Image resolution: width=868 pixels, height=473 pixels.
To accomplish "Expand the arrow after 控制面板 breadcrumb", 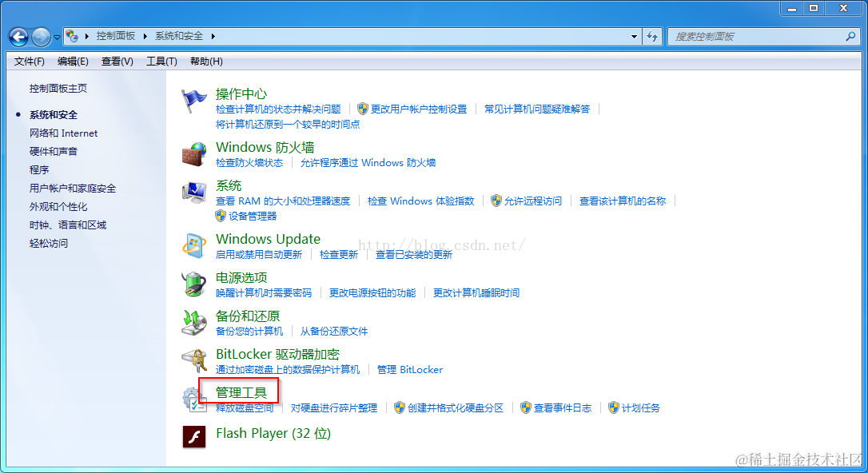I will click(145, 37).
